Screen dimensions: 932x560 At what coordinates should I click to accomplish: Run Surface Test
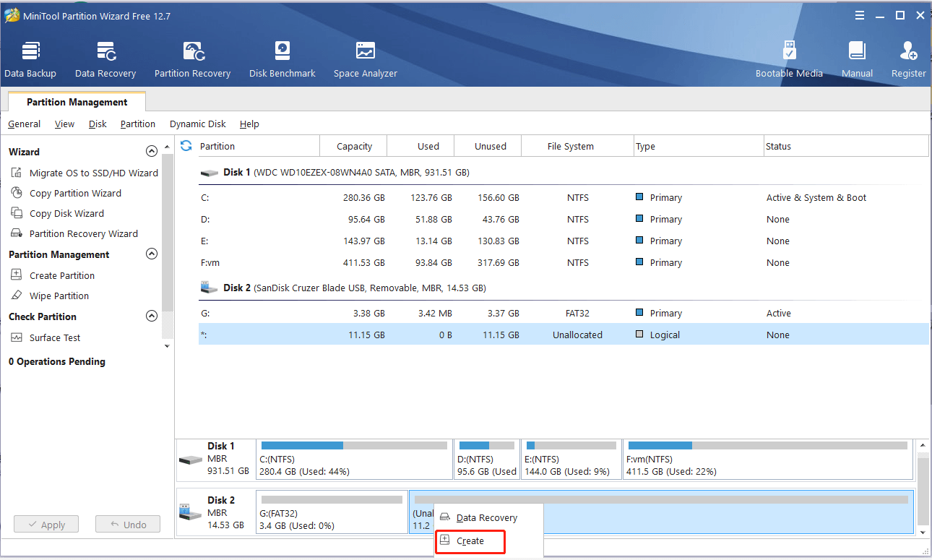[55, 337]
